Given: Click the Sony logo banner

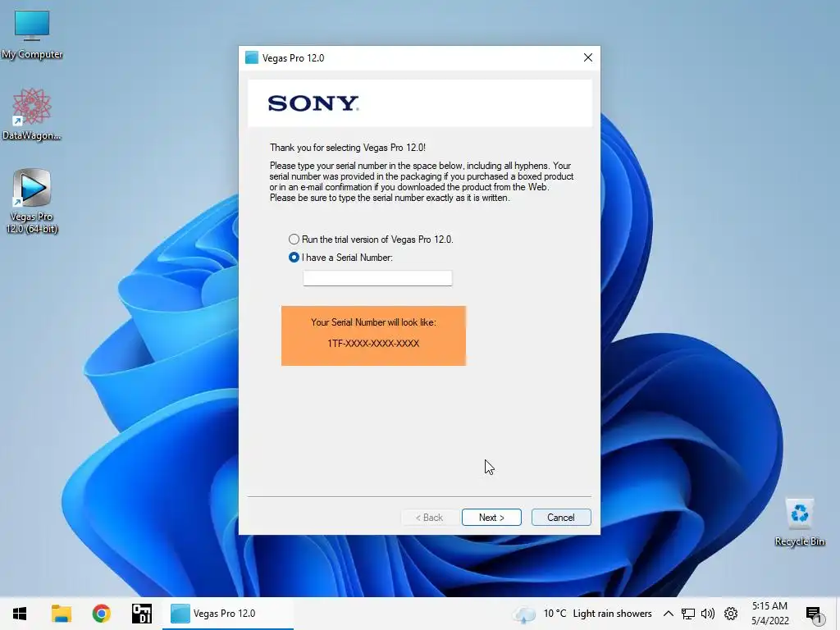Looking at the screenshot, I should [420, 103].
